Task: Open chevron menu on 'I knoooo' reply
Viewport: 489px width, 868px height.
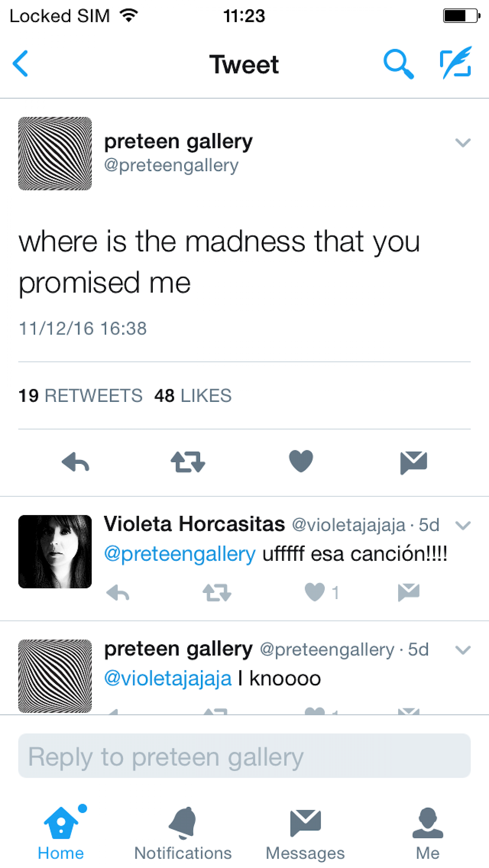Action: 463,650
